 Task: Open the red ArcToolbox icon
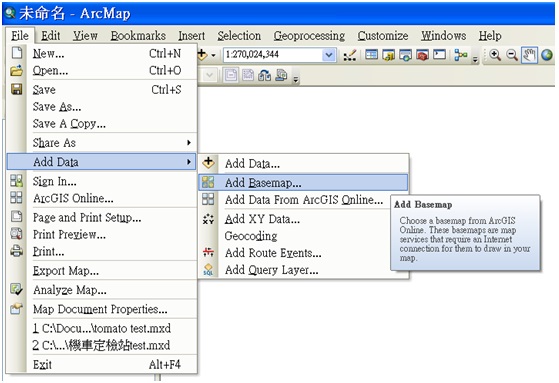pyautogui.click(x=422, y=55)
